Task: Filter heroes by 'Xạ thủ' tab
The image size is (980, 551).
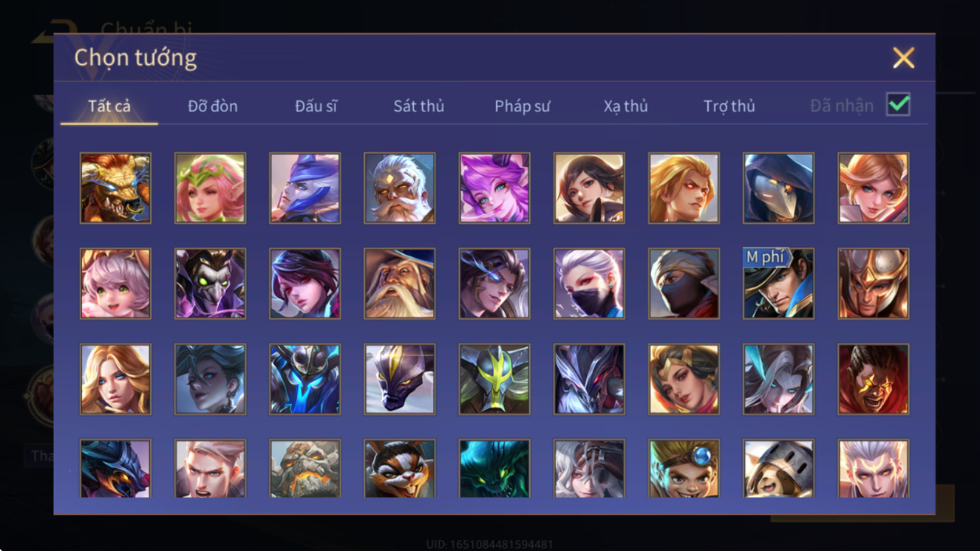Action: click(x=625, y=106)
